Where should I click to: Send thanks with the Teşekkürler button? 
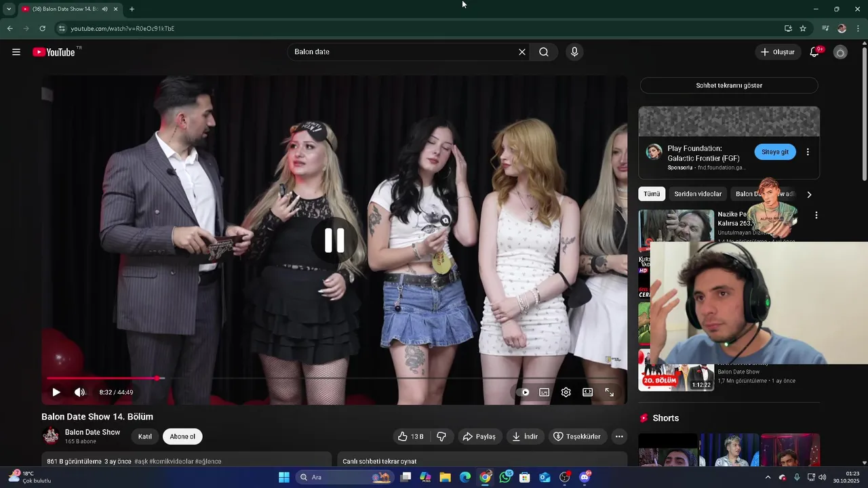click(577, 436)
